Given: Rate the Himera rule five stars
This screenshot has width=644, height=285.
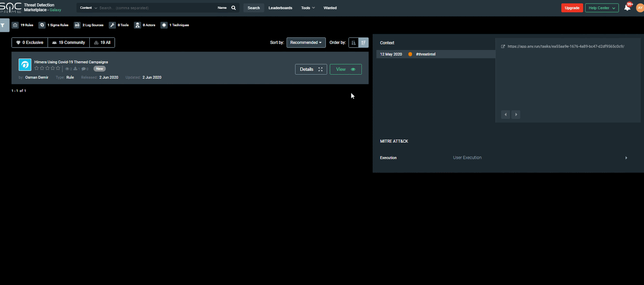Looking at the screenshot, I should pyautogui.click(x=58, y=69).
